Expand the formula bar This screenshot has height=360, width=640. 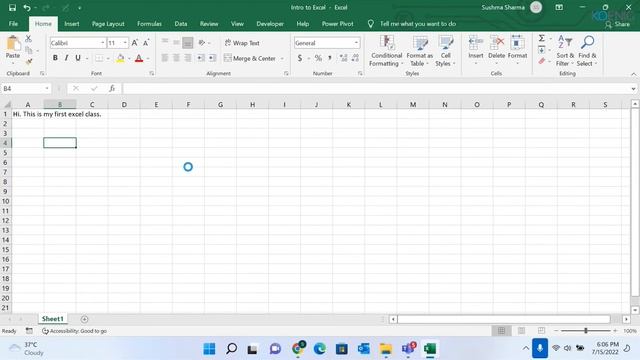[633, 89]
